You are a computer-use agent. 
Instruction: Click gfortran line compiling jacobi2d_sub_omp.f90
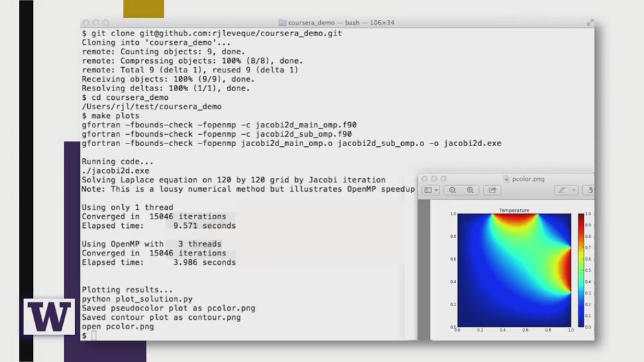click(x=217, y=134)
